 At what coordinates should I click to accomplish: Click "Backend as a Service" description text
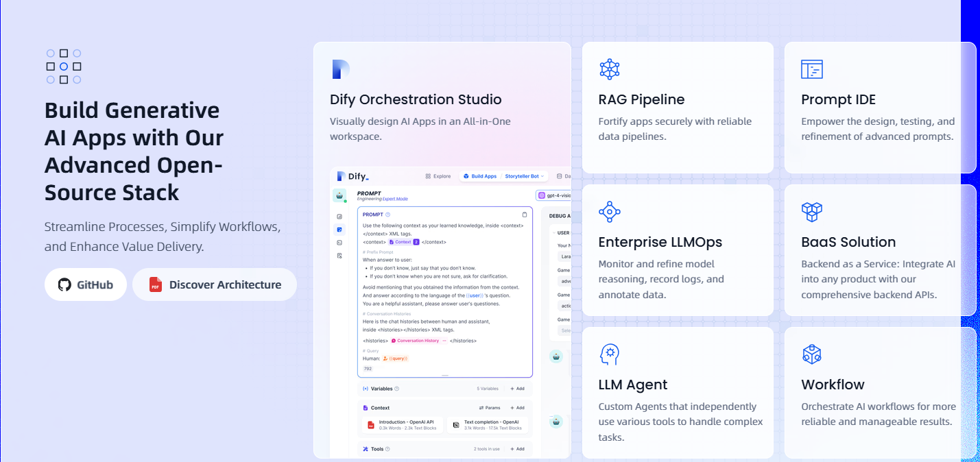click(879, 279)
